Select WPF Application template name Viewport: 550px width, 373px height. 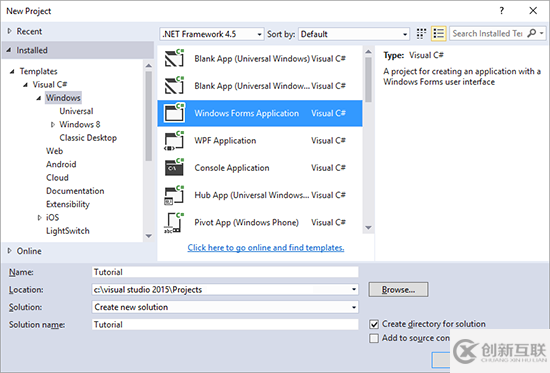coord(225,141)
